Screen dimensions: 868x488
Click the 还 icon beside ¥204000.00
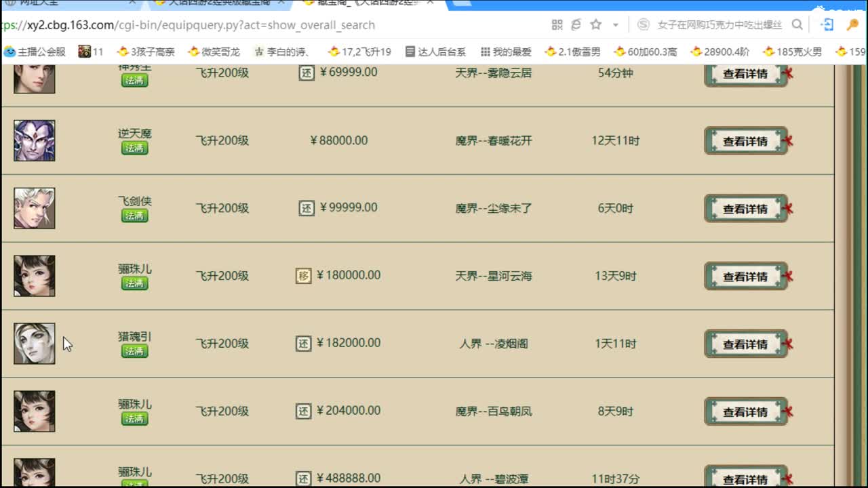(x=303, y=411)
